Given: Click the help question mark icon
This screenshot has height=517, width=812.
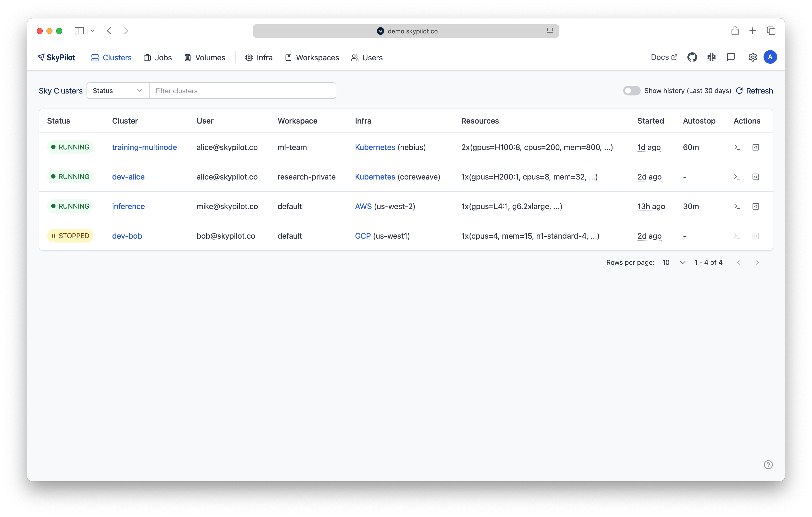Looking at the screenshot, I should tap(768, 464).
